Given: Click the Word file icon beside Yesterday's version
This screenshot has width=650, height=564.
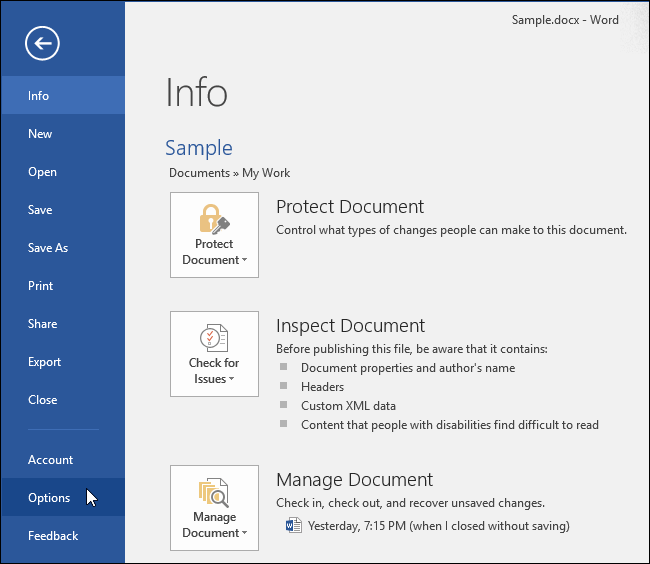Looking at the screenshot, I should (x=293, y=525).
